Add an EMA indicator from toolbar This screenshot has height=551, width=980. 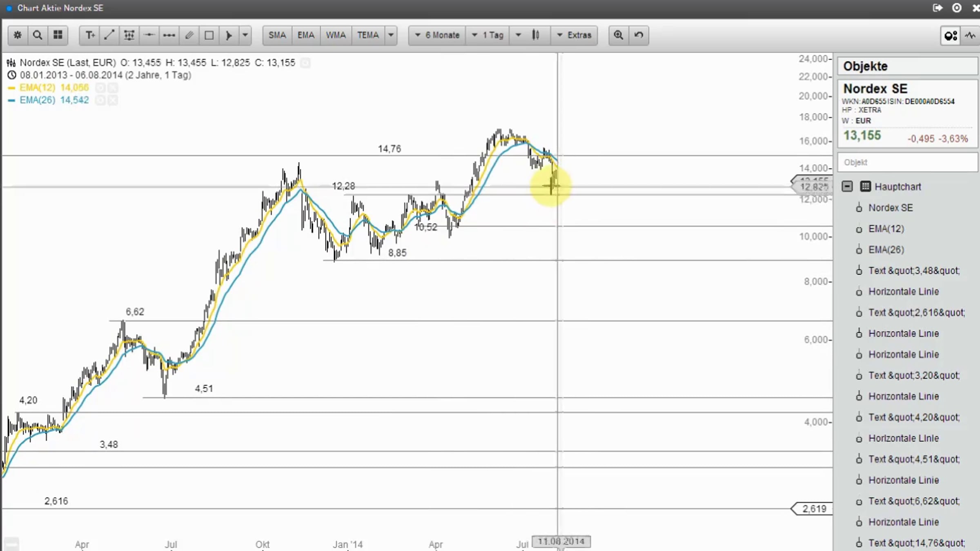tap(306, 35)
